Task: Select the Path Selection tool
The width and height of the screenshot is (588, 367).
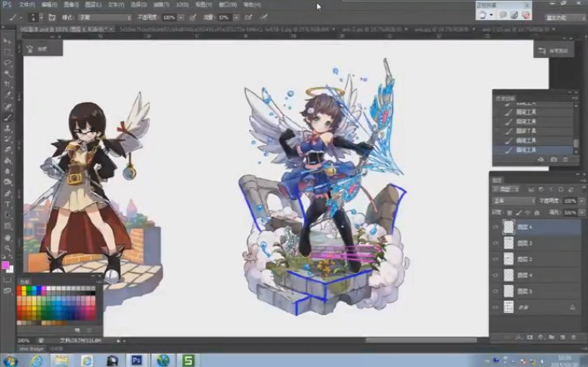Action: pos(7,215)
